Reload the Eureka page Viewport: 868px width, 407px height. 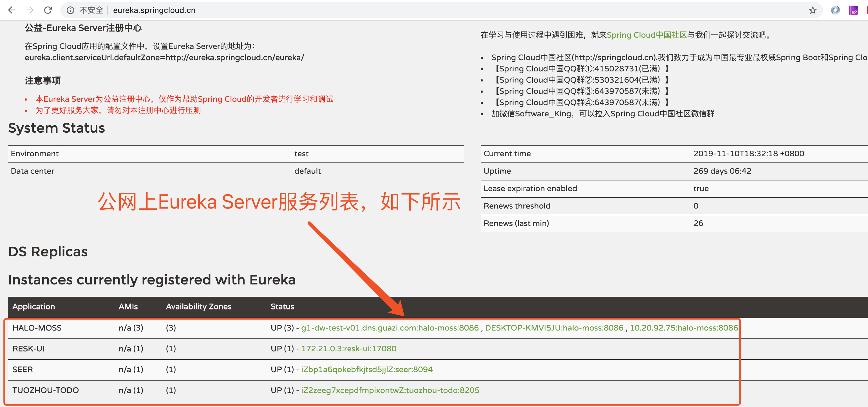48,10
